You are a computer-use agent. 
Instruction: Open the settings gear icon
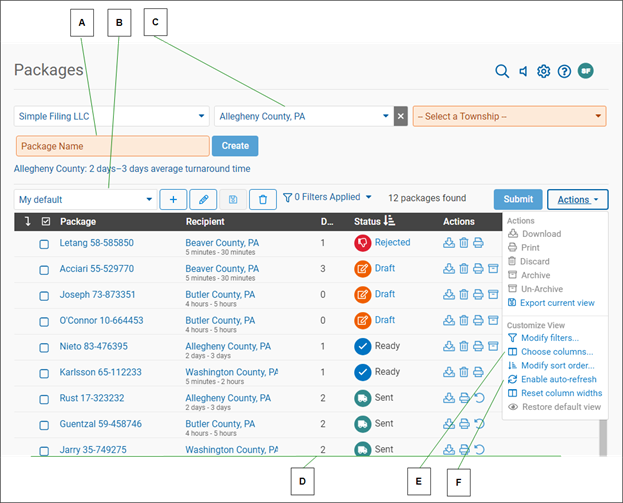pyautogui.click(x=544, y=71)
